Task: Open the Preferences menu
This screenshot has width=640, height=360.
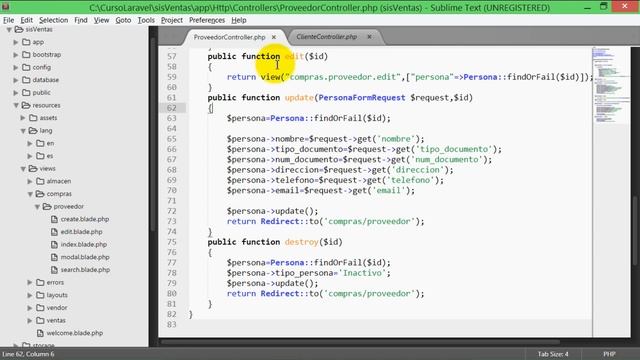Action: click(207, 20)
